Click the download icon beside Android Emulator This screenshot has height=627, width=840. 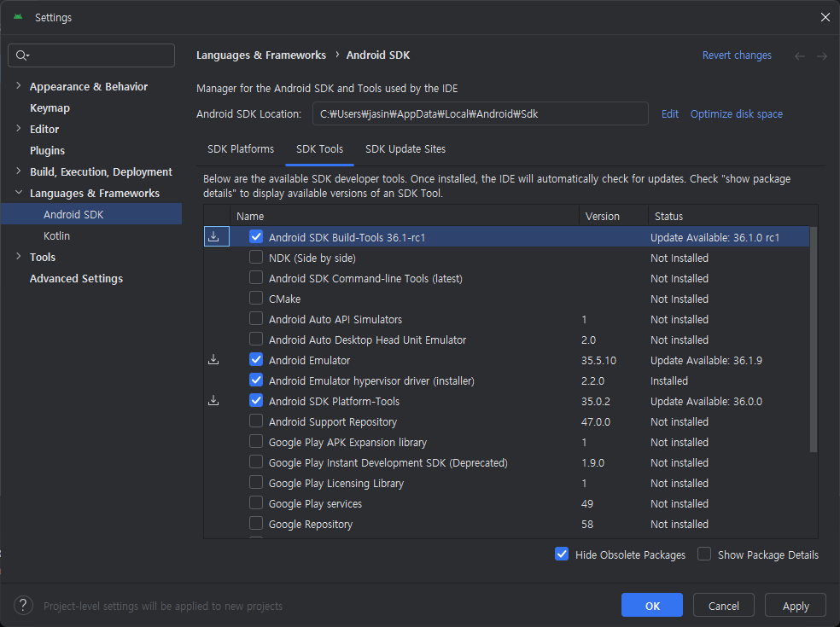[213, 360]
